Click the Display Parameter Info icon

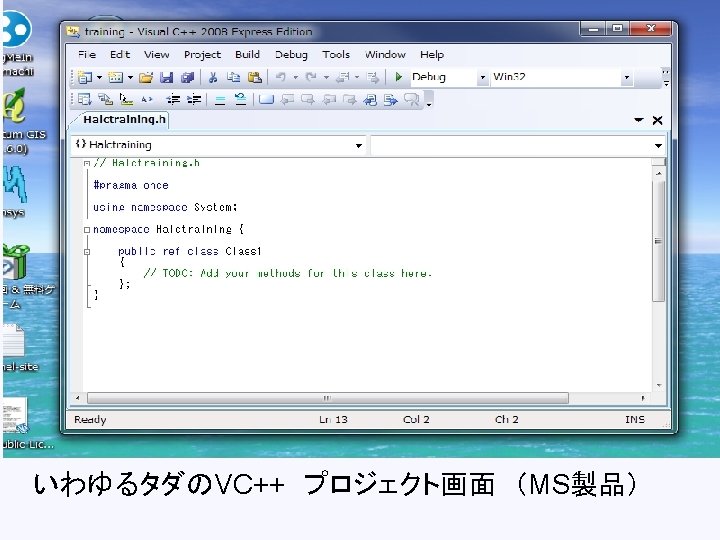(105, 99)
